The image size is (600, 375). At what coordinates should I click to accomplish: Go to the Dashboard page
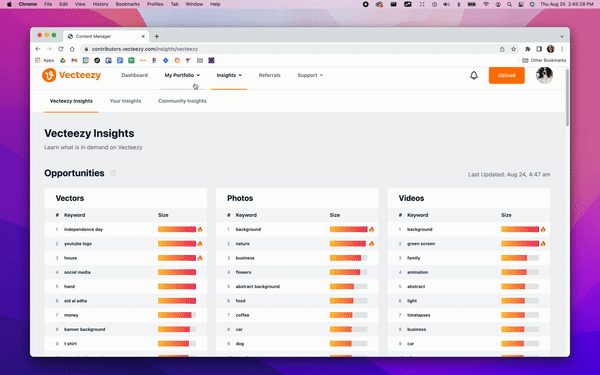pos(134,75)
